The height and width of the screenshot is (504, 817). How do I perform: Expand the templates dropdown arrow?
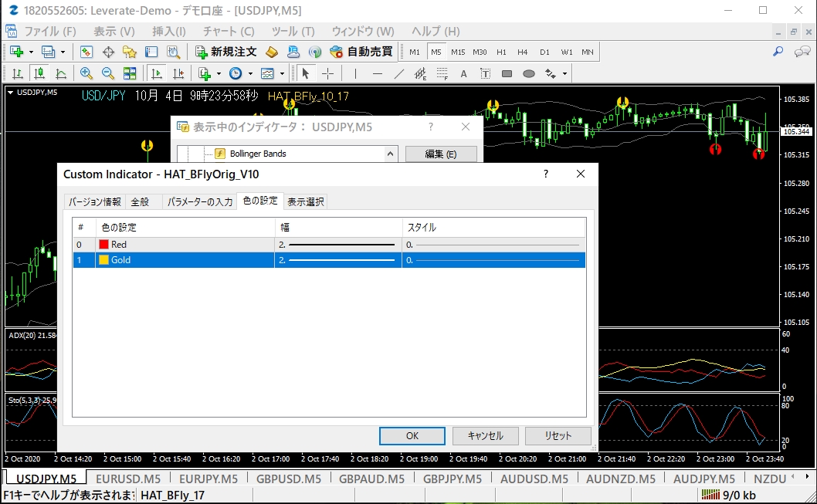pyautogui.click(x=283, y=73)
